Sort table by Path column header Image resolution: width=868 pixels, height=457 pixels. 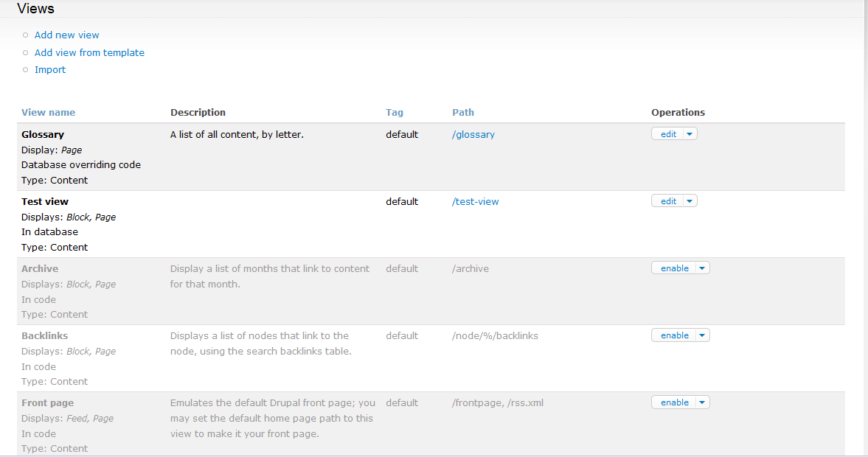[463, 113]
